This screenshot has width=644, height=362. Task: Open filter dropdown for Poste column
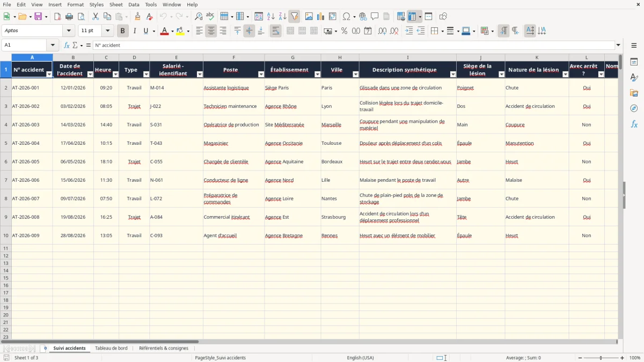261,75
